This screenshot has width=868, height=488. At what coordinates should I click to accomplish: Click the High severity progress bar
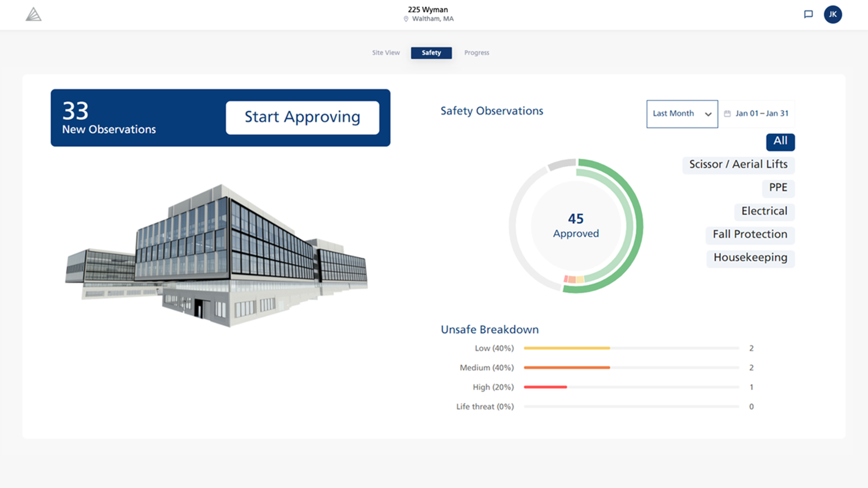click(545, 386)
